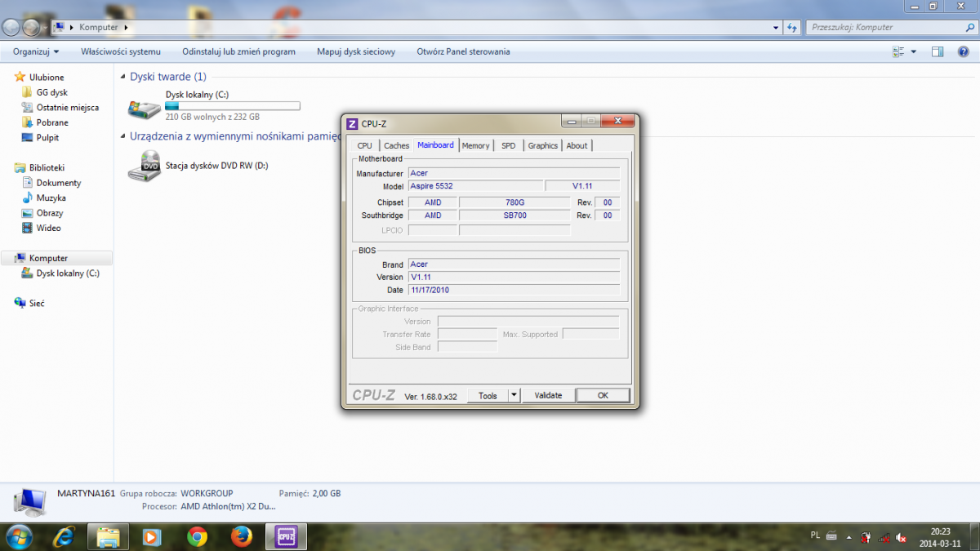Click the Validate button in CPU-Z
Viewport: 980px width, 551px height.
pyautogui.click(x=548, y=396)
